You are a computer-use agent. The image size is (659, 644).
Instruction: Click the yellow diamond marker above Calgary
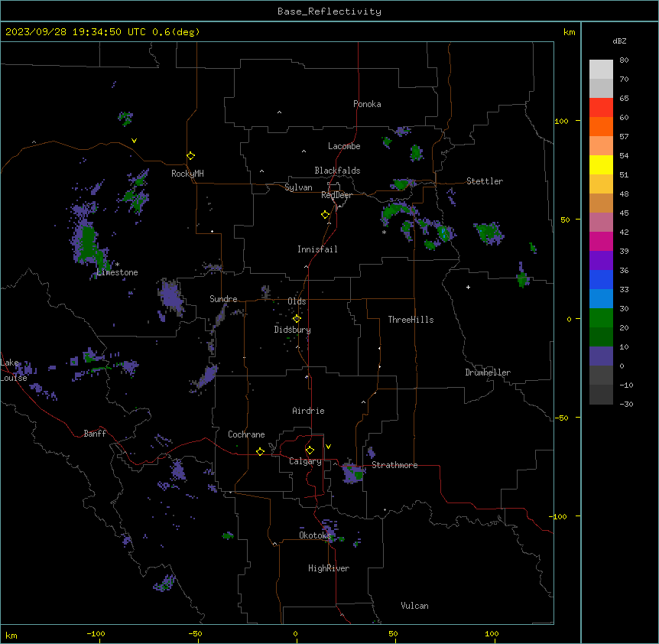pyautogui.click(x=310, y=450)
